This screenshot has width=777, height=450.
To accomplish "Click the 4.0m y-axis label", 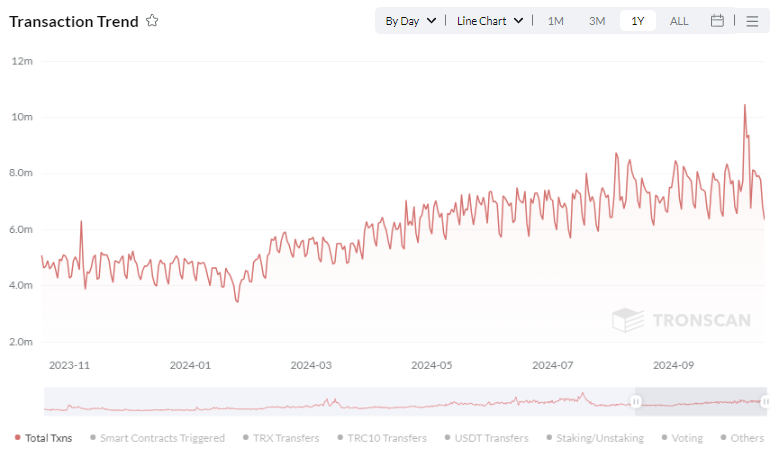I will click(21, 285).
